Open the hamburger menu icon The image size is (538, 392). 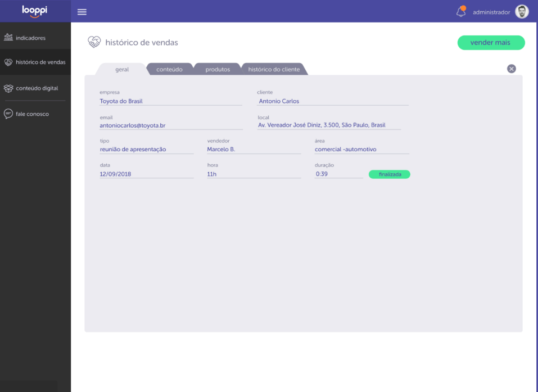82,12
